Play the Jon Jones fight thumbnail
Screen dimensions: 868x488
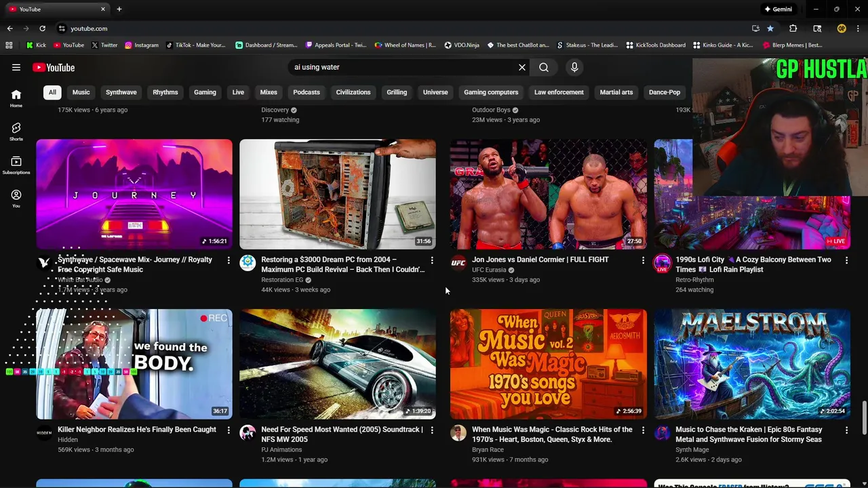(549, 195)
